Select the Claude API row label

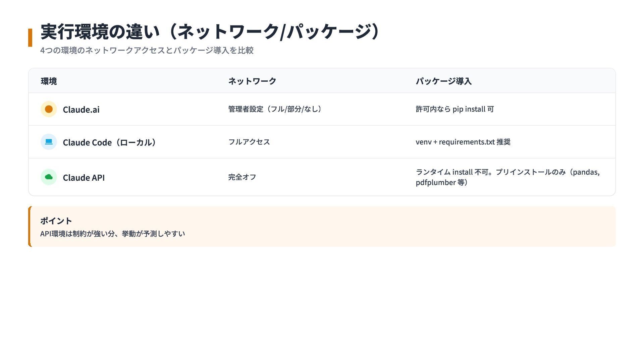pyautogui.click(x=84, y=178)
